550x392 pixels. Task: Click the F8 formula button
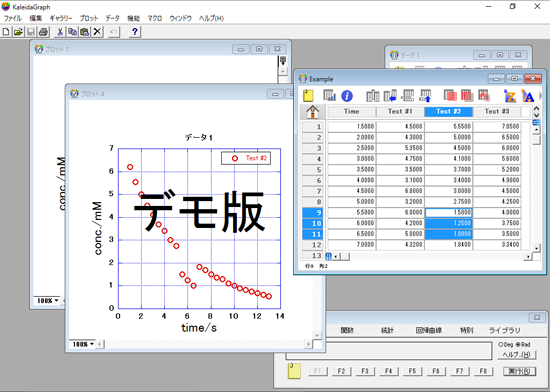coord(483,371)
